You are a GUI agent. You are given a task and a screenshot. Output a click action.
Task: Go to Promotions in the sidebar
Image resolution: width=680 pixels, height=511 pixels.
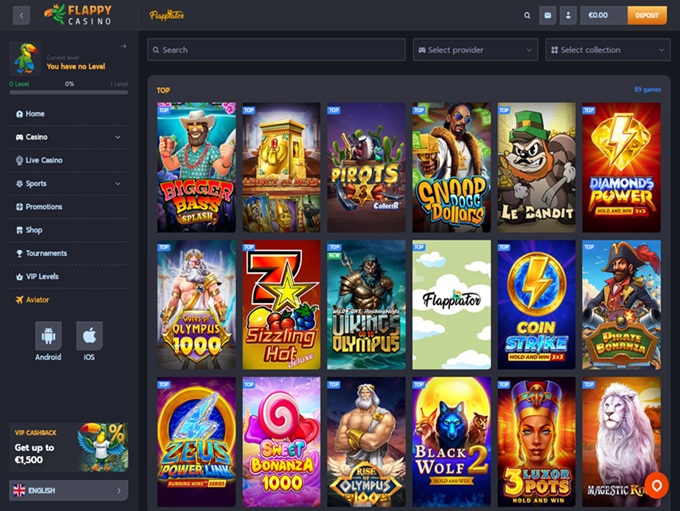click(44, 207)
